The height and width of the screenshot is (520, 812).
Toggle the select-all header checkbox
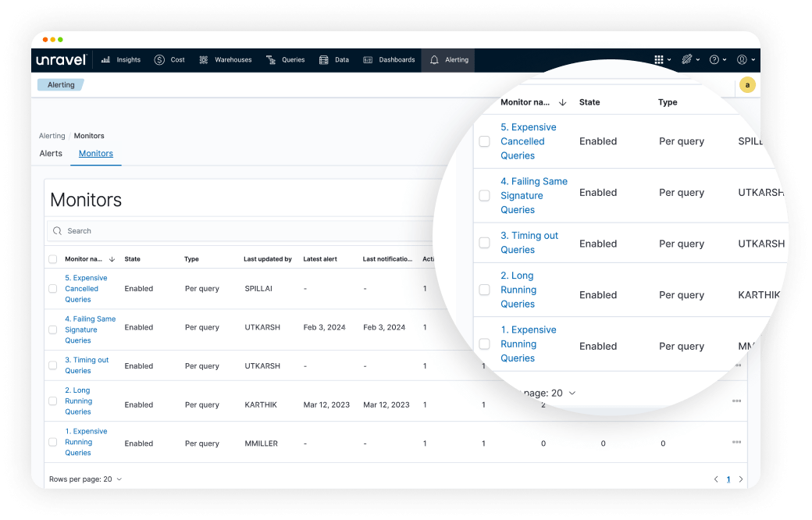pyautogui.click(x=53, y=259)
